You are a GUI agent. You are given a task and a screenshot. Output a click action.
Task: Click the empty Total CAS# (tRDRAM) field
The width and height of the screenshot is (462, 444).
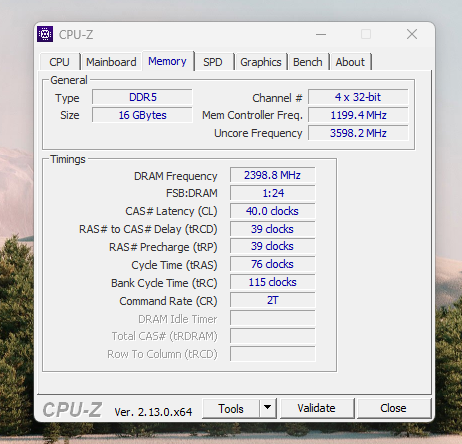coord(273,336)
